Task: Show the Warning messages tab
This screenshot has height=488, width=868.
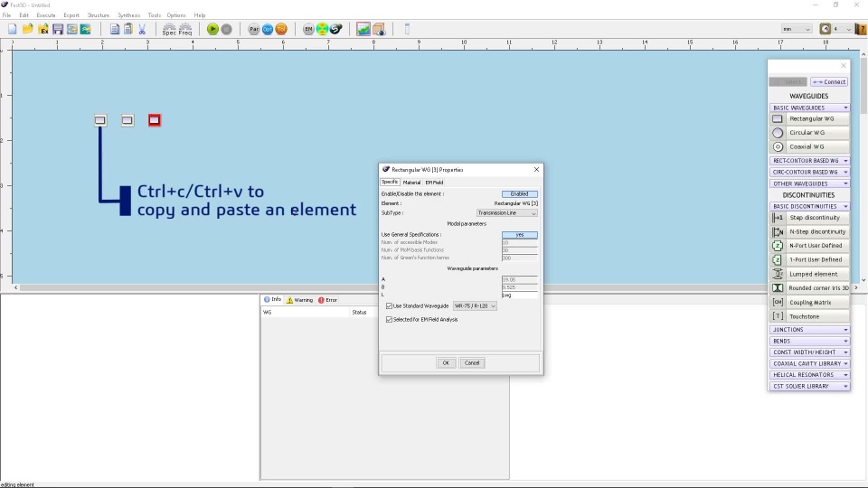Action: (x=299, y=300)
